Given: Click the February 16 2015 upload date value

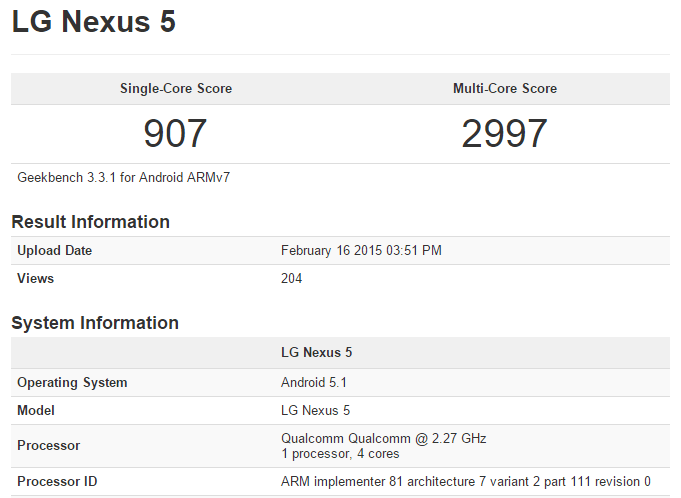Looking at the screenshot, I should click(x=361, y=251).
